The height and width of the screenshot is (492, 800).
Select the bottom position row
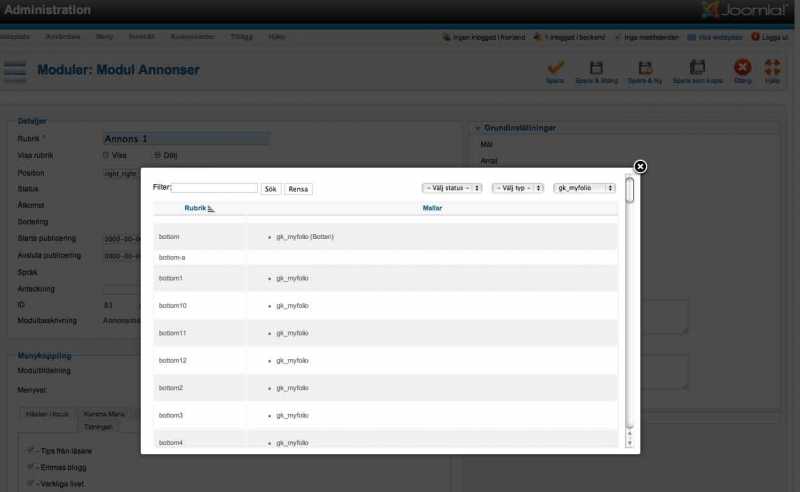(x=385, y=236)
